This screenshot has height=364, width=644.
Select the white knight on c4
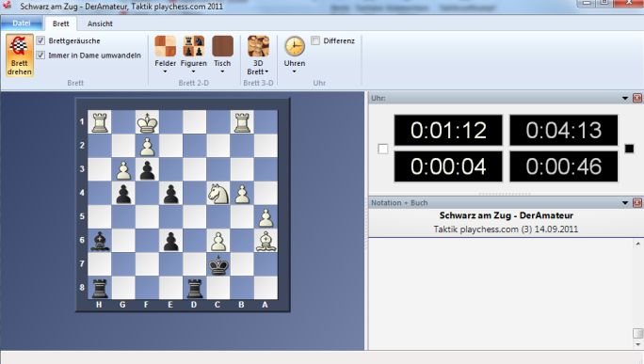(x=218, y=193)
